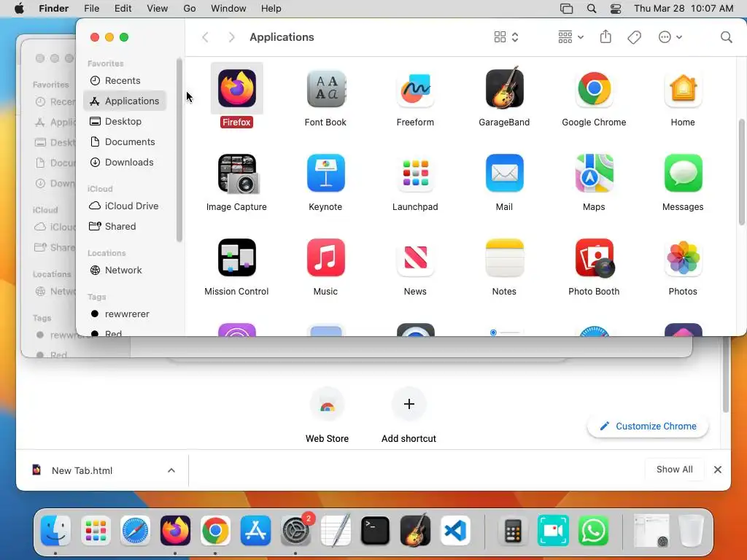This screenshot has width=747, height=560.
Task: Click the Finder sidebar scrollbar
Action: pyautogui.click(x=179, y=150)
